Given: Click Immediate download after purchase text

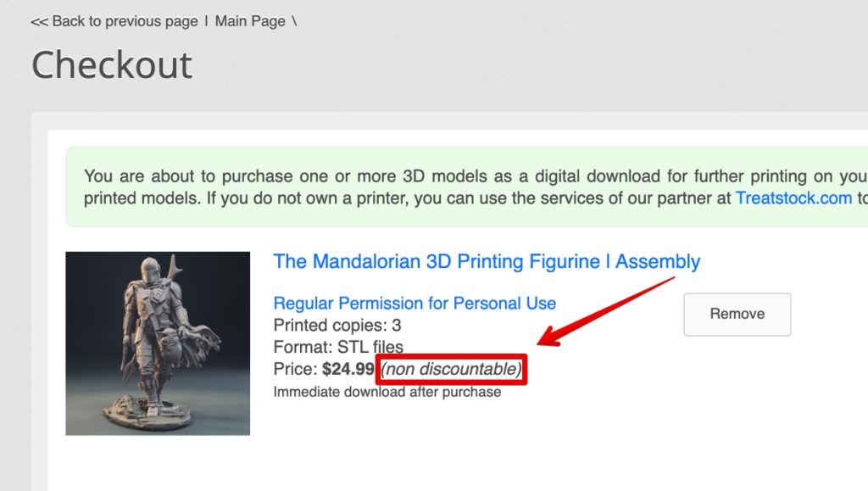Looking at the screenshot, I should click(x=387, y=392).
